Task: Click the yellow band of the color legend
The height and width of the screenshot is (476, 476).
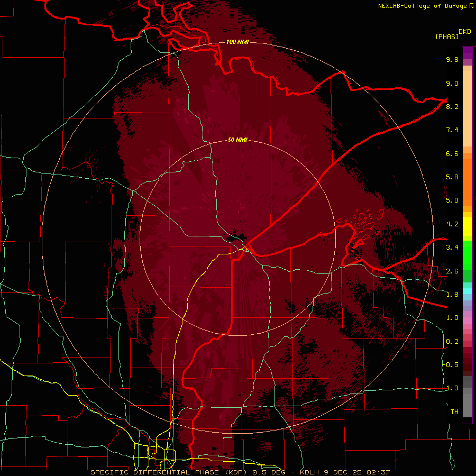Action: 467,226
